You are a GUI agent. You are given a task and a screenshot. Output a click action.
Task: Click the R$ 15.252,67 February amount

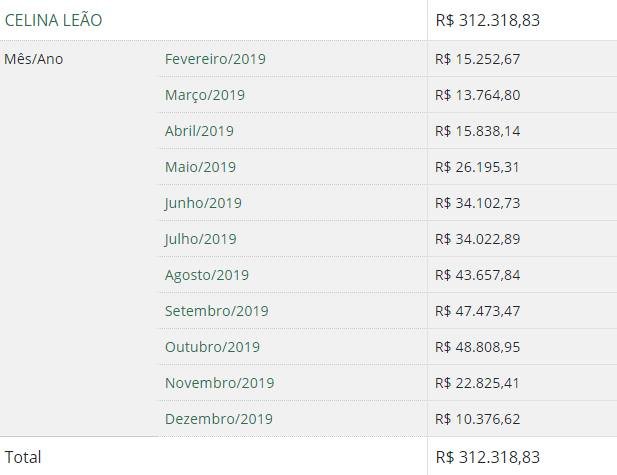pos(477,59)
